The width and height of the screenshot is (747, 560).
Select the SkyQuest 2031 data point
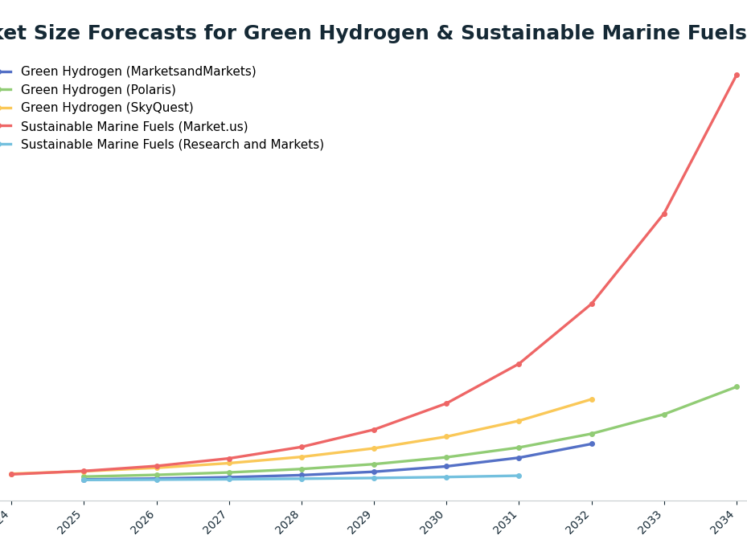coord(519,421)
